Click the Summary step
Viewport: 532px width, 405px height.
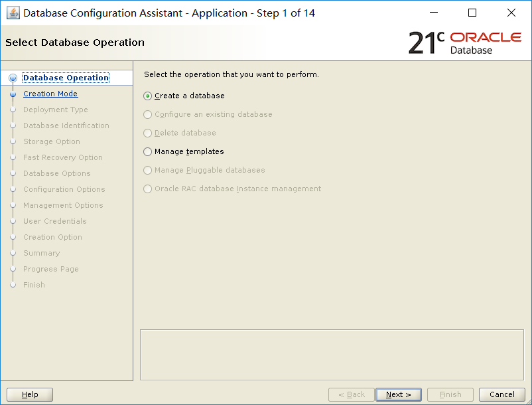[x=41, y=253]
